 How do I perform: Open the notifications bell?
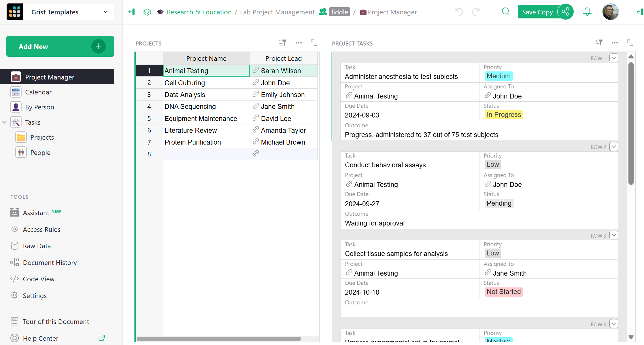coord(587,12)
